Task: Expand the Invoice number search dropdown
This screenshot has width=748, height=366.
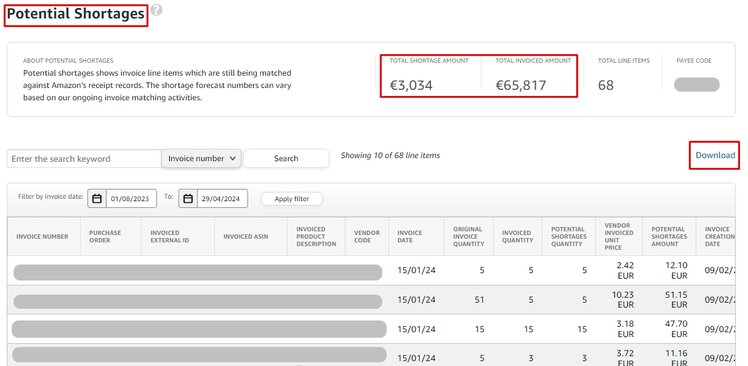Action: coord(201,158)
